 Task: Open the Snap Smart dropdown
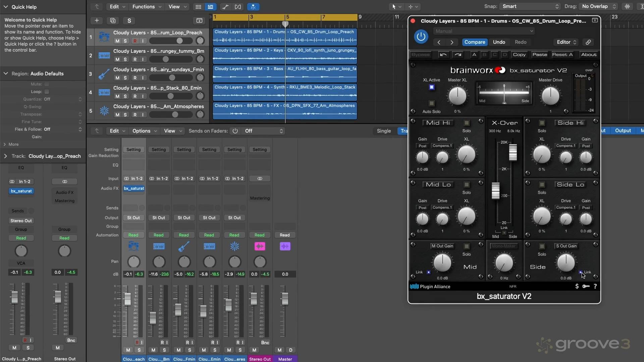(529, 6)
